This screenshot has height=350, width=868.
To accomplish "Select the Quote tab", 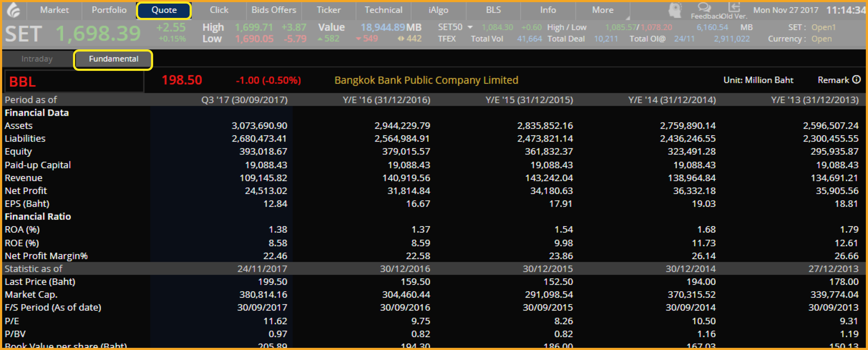I will [164, 10].
